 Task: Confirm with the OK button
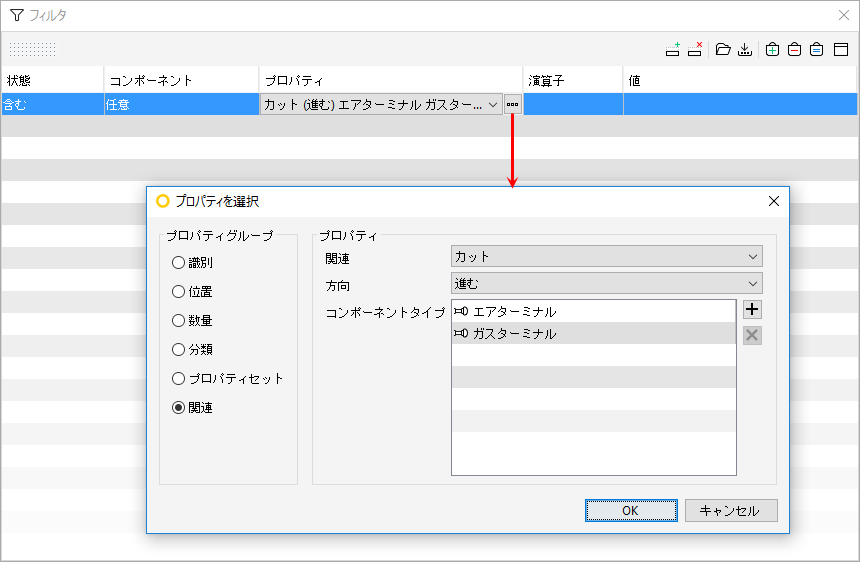(631, 510)
